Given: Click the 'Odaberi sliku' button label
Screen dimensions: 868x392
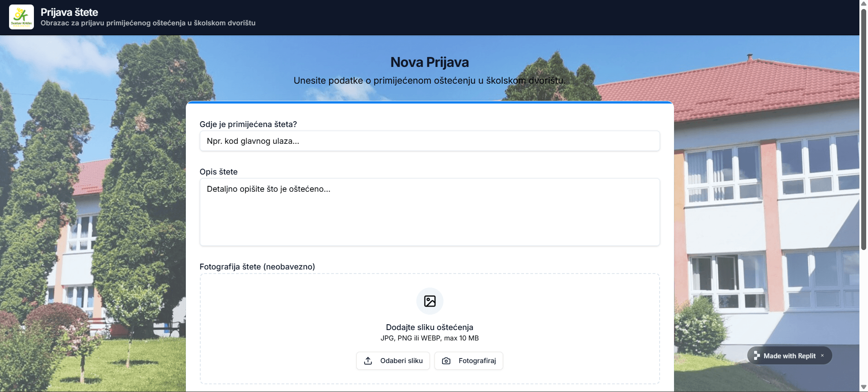Looking at the screenshot, I should pos(401,361).
